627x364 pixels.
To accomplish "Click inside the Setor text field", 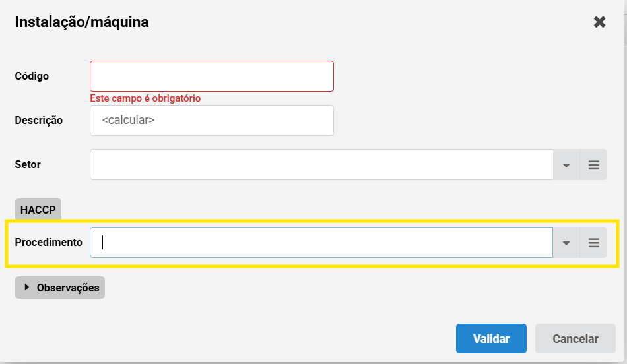I will click(x=321, y=165).
